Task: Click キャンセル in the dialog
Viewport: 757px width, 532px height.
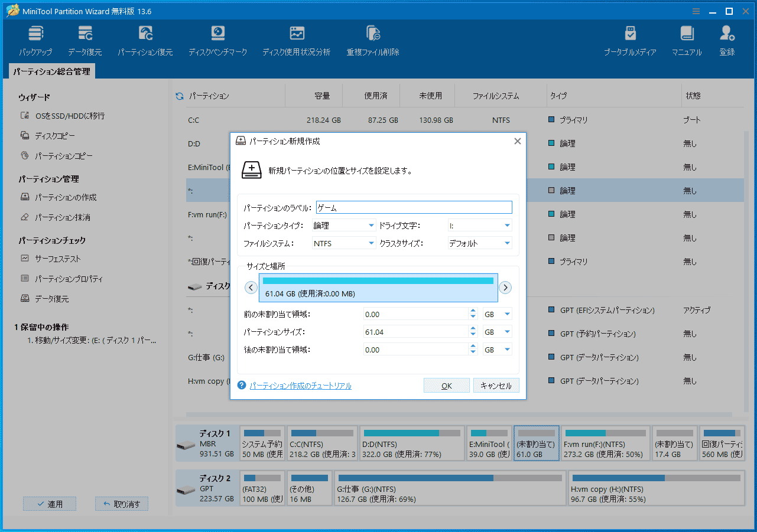Action: (x=496, y=386)
